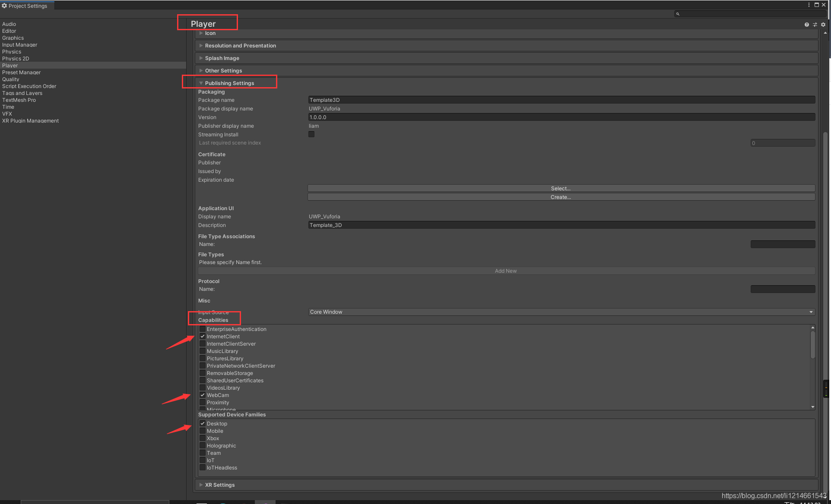Click the gear icon on Project Settings tab
Screen dimensions: 831x504
coord(4,6)
